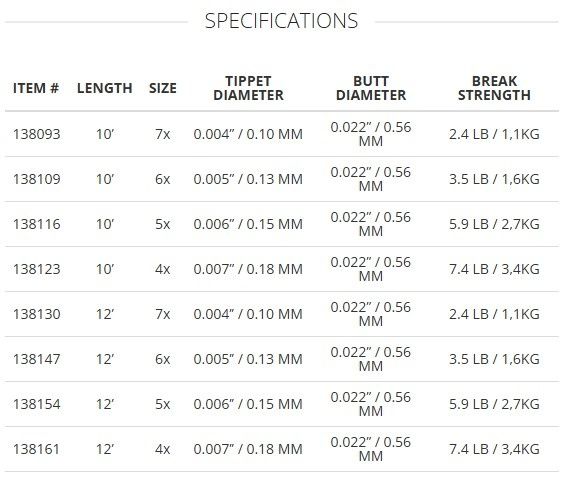Click item number 138116
The image size is (565, 496).
click(x=36, y=224)
